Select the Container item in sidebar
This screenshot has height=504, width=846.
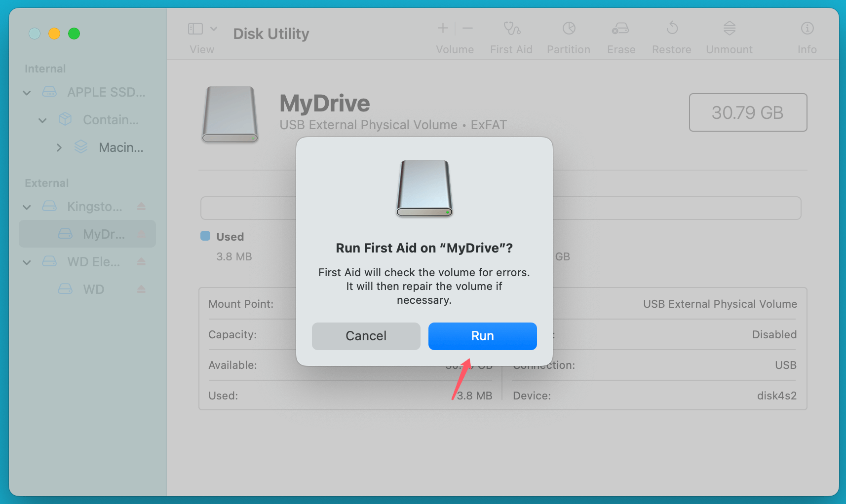(x=110, y=120)
